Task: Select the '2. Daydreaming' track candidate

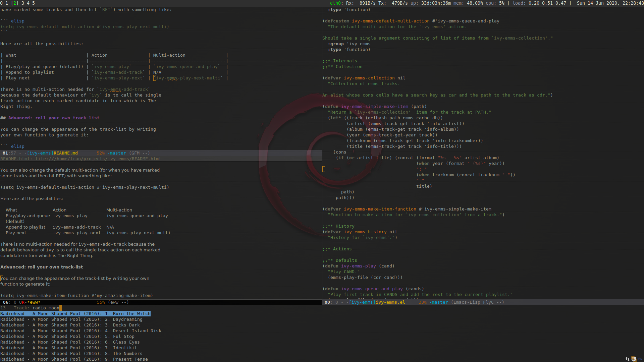Action: (71, 319)
